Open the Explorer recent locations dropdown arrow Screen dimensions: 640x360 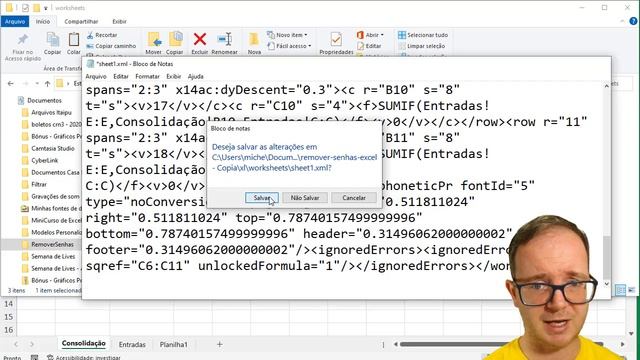point(37,84)
